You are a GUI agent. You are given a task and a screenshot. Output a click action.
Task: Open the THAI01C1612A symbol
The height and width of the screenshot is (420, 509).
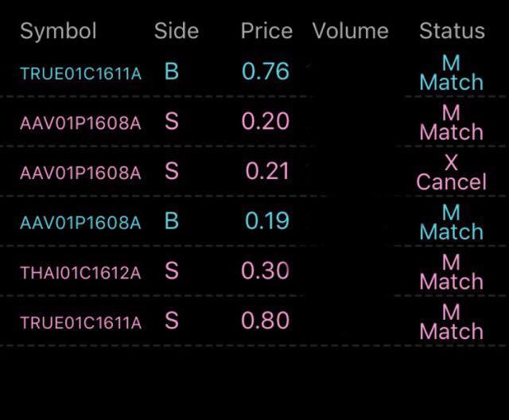point(80,273)
